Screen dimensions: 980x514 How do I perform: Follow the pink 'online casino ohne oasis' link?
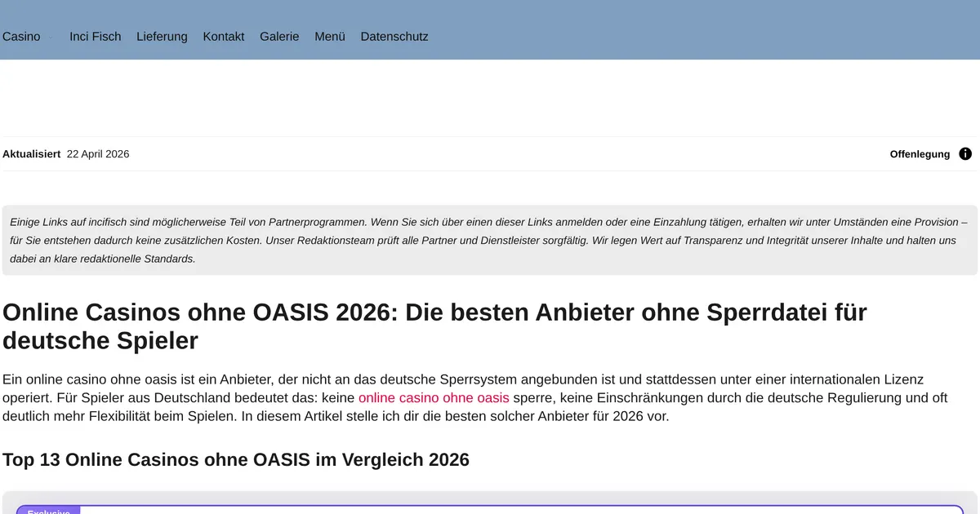tap(434, 398)
